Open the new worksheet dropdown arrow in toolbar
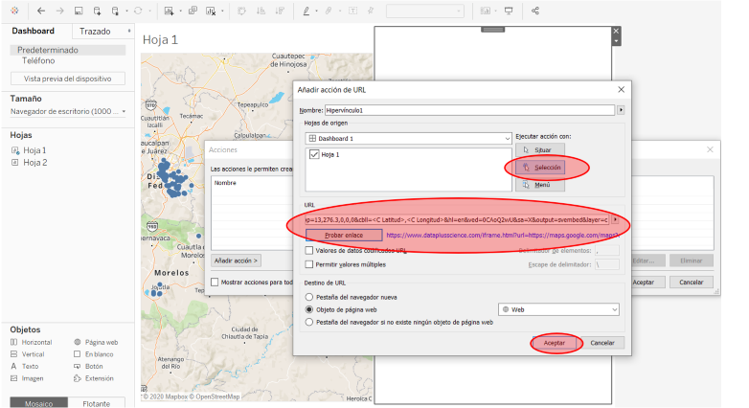The height and width of the screenshot is (408, 749). pos(180,11)
